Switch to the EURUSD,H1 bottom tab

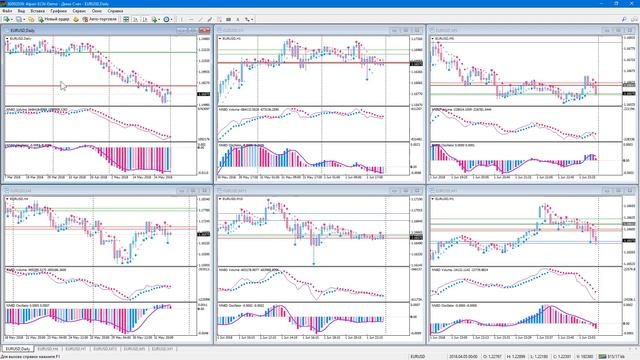(x=76, y=349)
